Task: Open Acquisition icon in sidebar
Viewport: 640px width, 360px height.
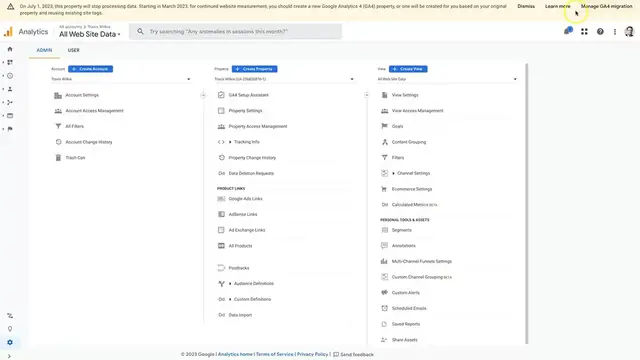Action: [x=10, y=102]
